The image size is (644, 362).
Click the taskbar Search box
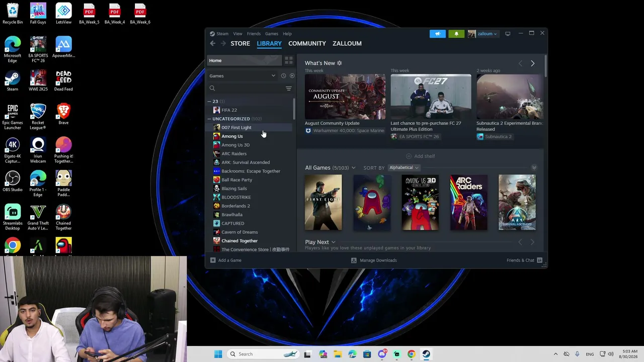tap(263, 354)
